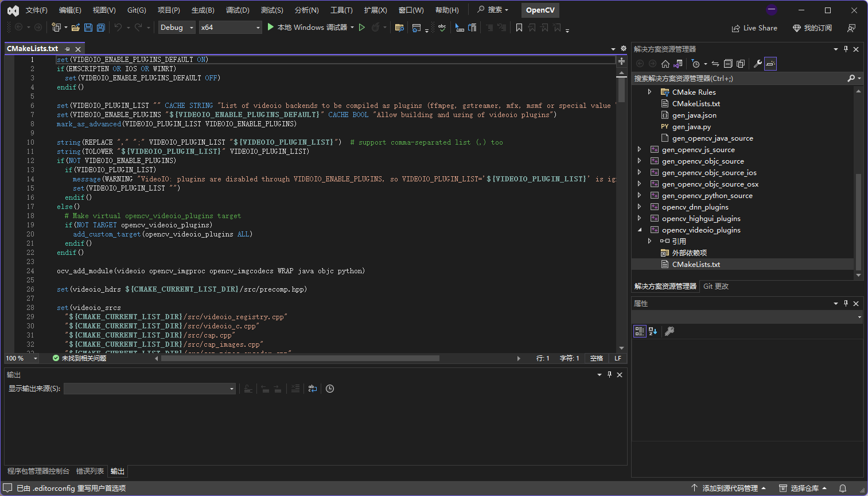Image resolution: width=868 pixels, height=496 pixels.
Task: Open the 显示输出来源 combo box
Action: [x=150, y=389]
